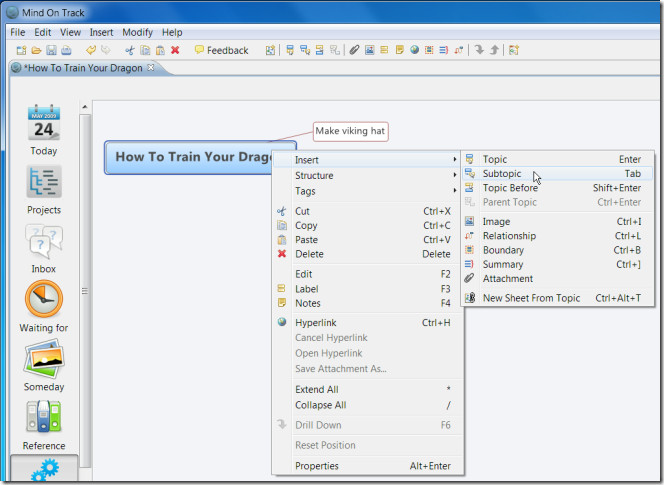Choose Image from Insert submenu
This screenshot has height=485, width=664.
[558, 222]
